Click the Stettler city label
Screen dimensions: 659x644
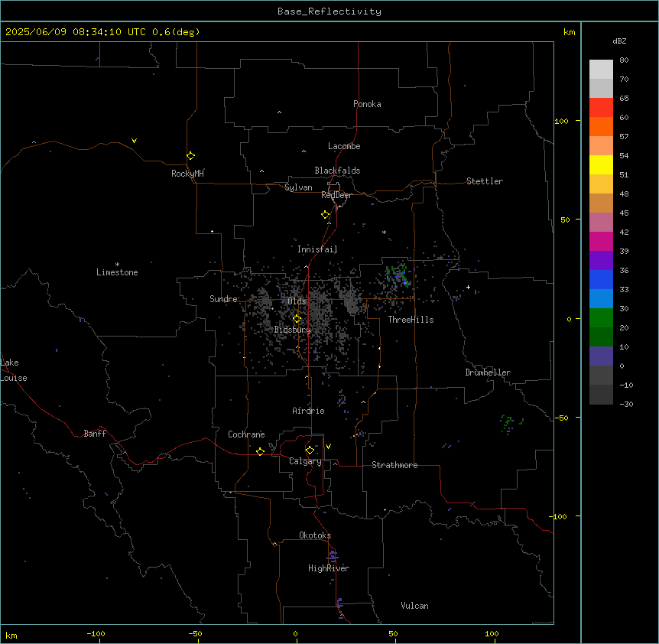pyautogui.click(x=485, y=181)
